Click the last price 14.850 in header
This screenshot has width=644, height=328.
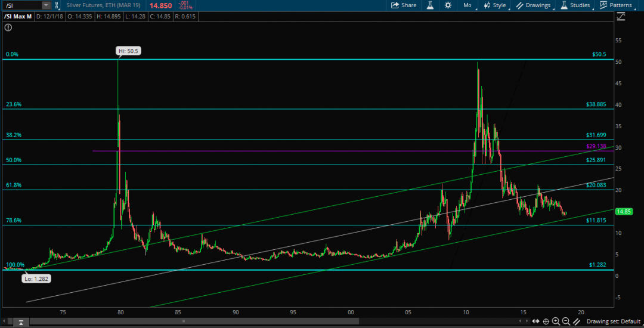160,5
